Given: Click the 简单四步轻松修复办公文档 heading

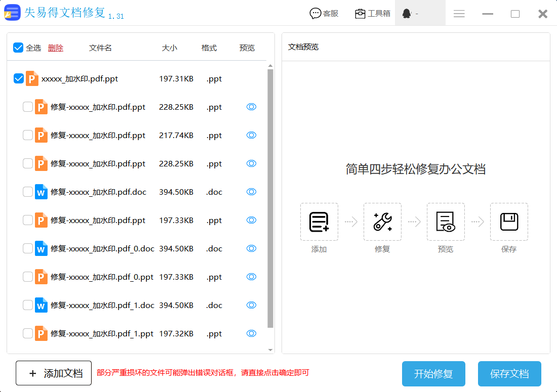Looking at the screenshot, I should [416, 169].
